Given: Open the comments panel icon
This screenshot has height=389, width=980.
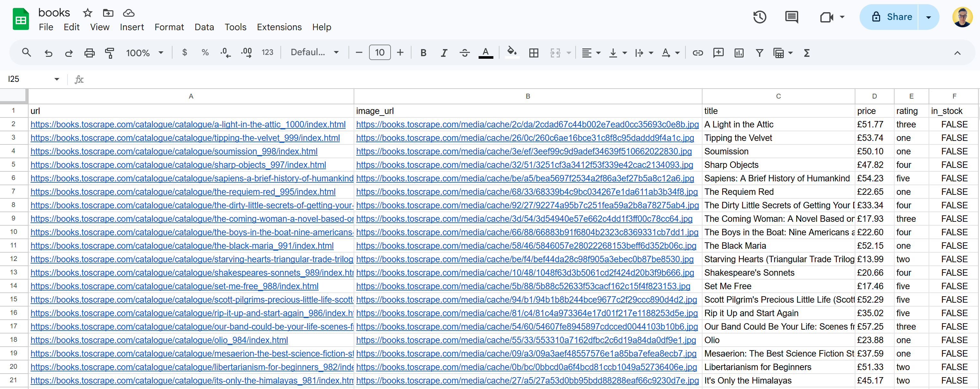Looking at the screenshot, I should pos(792,17).
